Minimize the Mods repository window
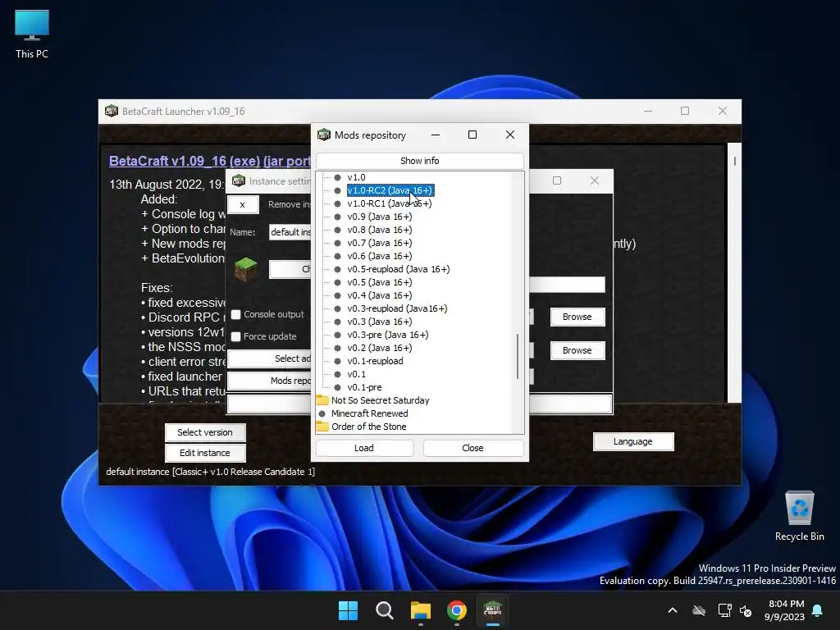 tap(436, 135)
